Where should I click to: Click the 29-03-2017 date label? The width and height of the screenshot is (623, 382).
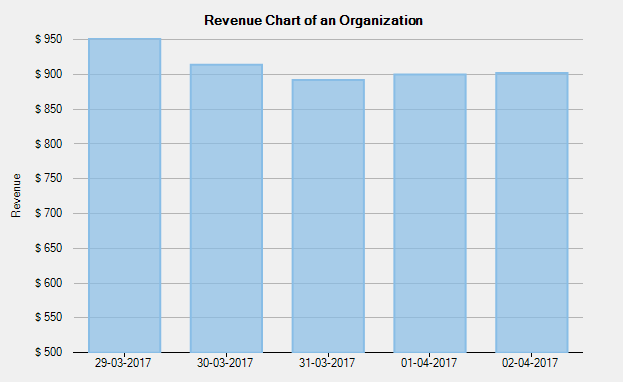pyautogui.click(x=123, y=363)
